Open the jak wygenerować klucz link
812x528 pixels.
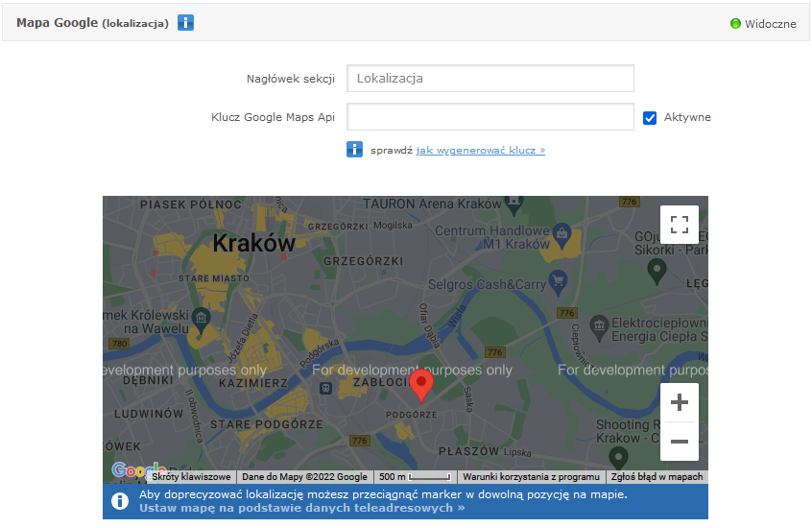click(x=480, y=151)
